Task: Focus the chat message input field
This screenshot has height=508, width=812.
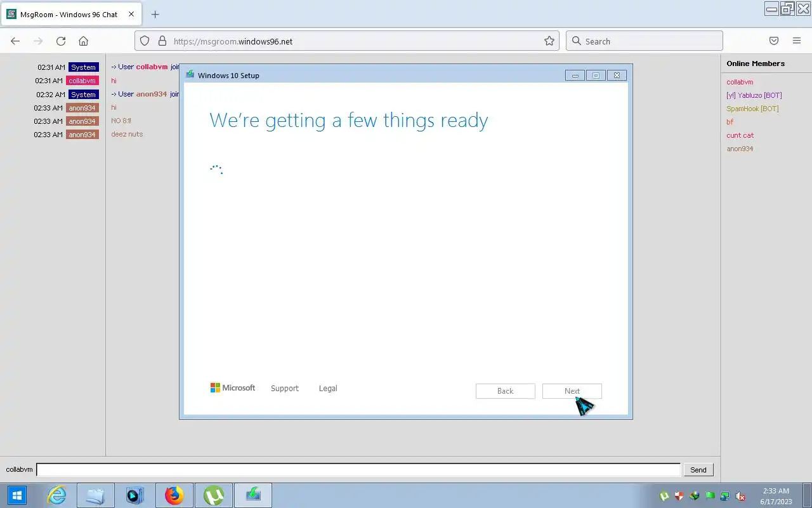Action: (358, 470)
